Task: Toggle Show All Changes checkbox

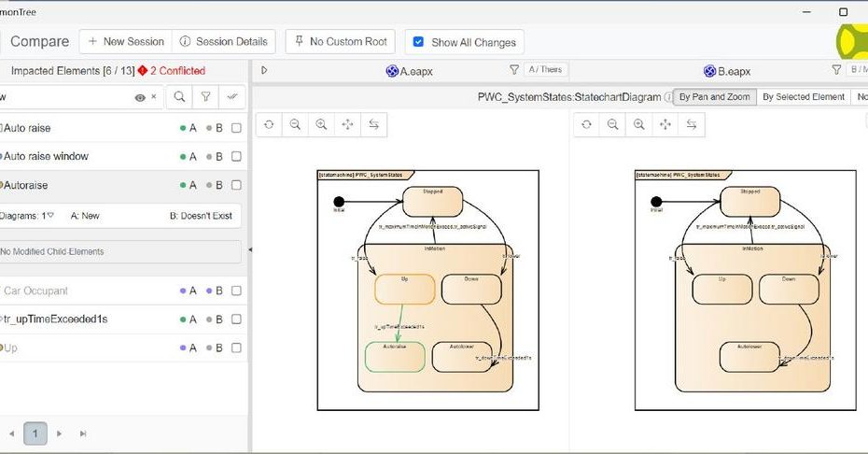Action: tap(418, 42)
